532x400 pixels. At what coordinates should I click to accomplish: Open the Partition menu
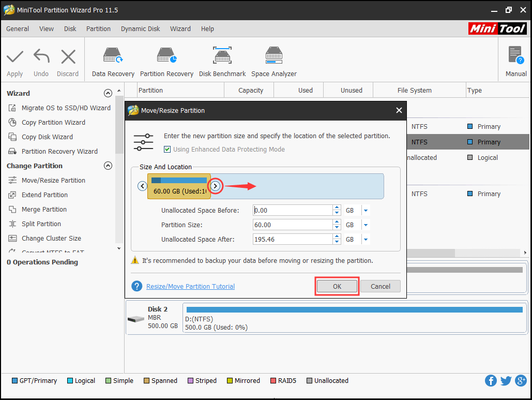(x=98, y=29)
